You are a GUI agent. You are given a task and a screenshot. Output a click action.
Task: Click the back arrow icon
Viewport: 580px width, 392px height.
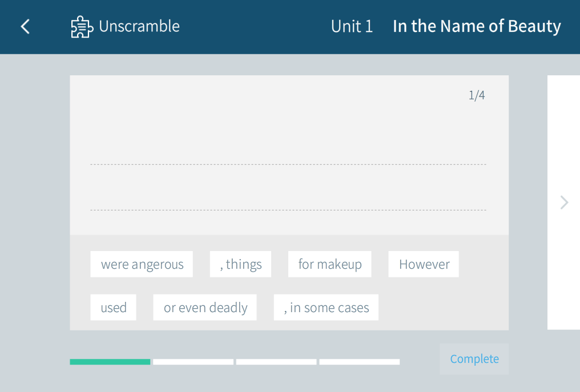[25, 26]
